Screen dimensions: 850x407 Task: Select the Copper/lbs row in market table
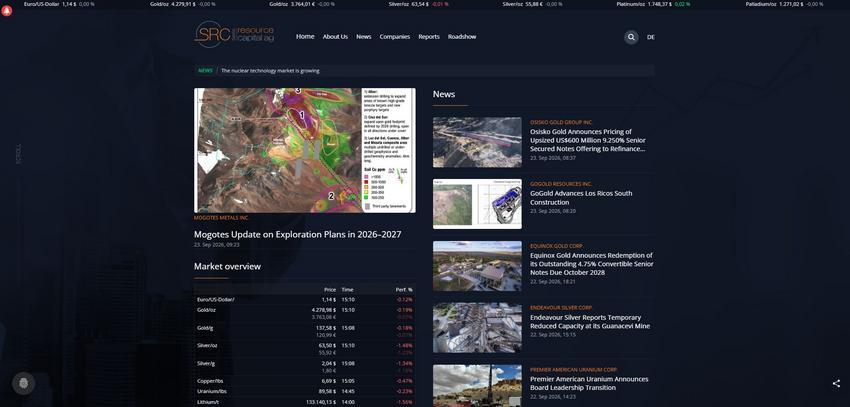tap(305, 381)
